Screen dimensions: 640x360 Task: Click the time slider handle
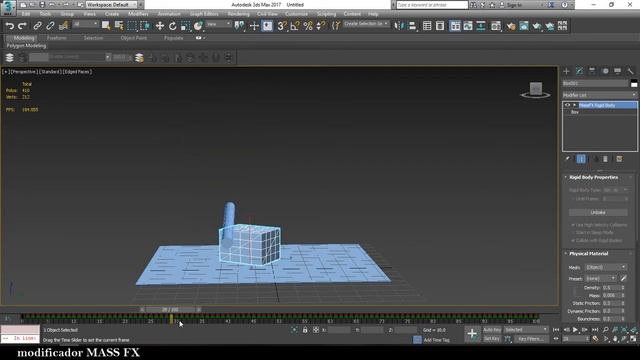pos(170,310)
